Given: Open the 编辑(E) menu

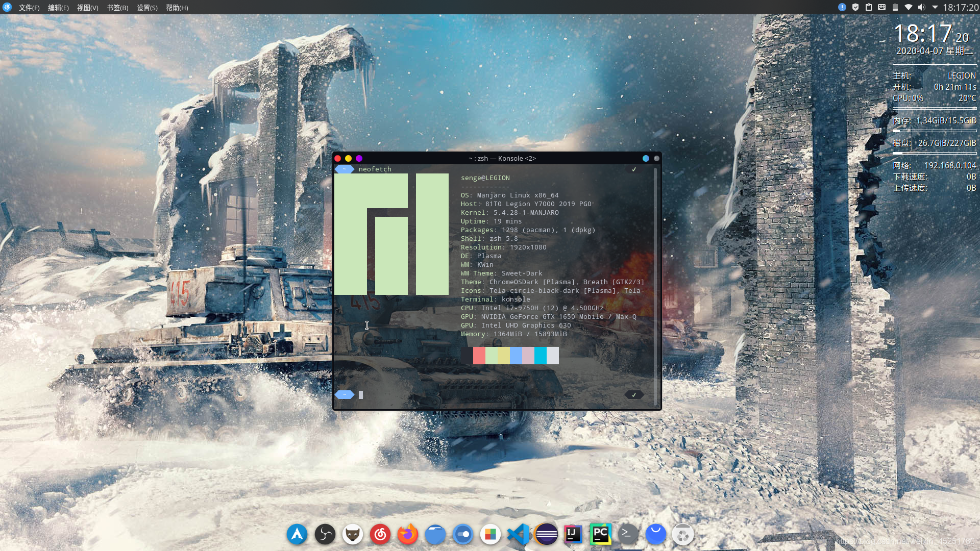Looking at the screenshot, I should point(58,8).
